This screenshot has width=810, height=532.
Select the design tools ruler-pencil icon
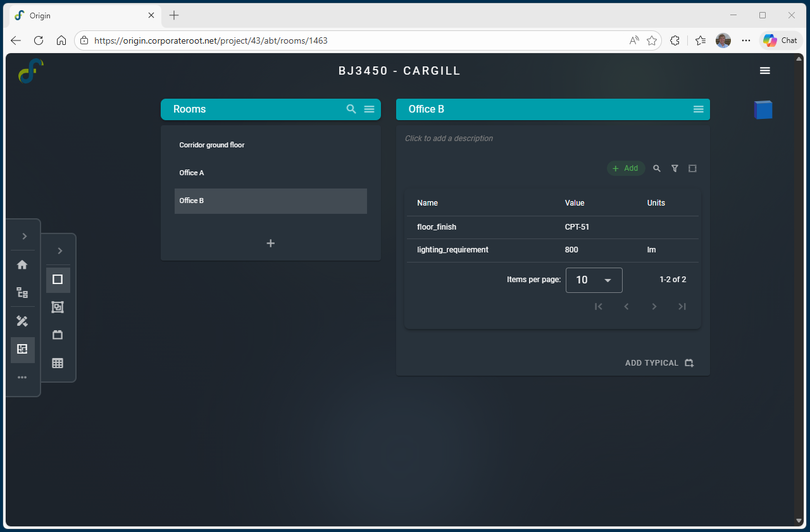click(x=22, y=321)
